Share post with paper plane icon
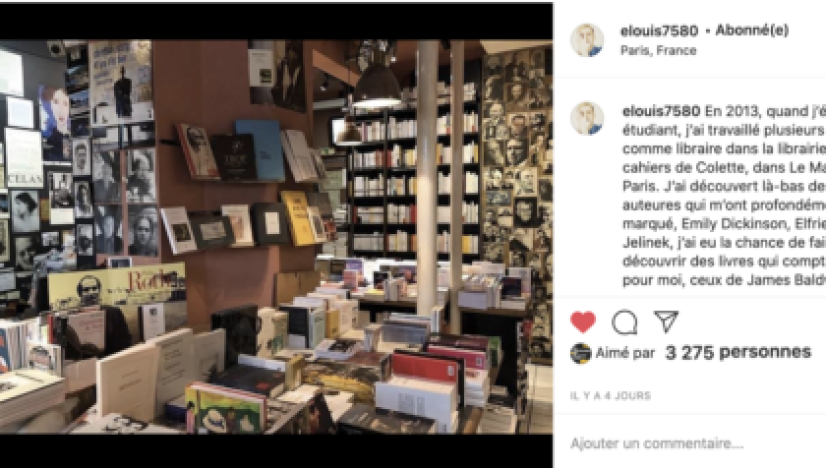826x468 pixels. tap(666, 321)
